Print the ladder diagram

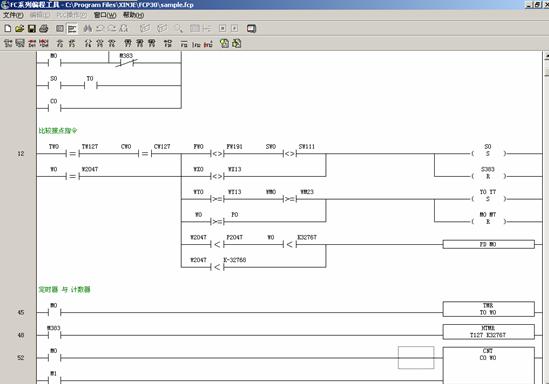[x=44, y=29]
